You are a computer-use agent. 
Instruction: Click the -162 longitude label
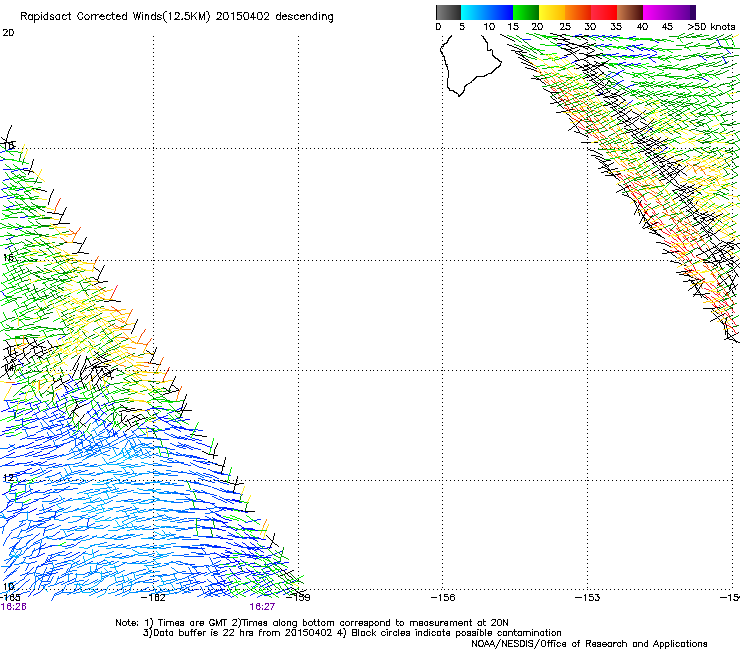coord(153,598)
